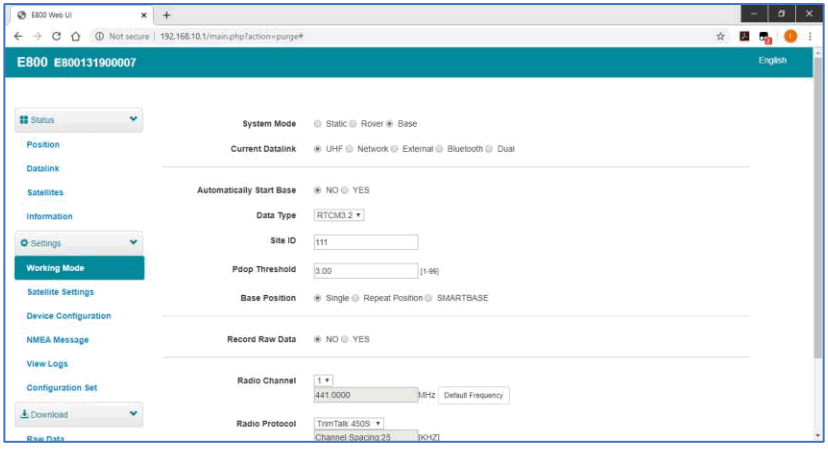Set Automatically Start Base to YES
Screen dimensions: 828x450
(x=344, y=190)
